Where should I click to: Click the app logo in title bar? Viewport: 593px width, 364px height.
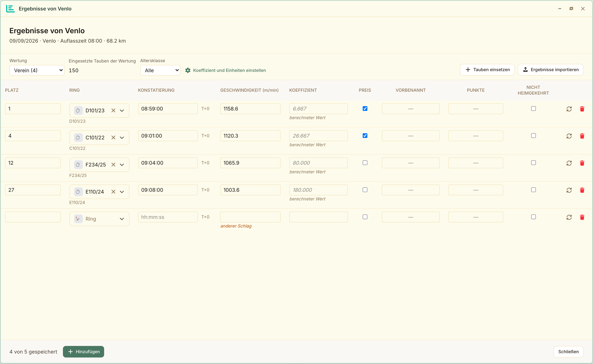click(x=10, y=9)
